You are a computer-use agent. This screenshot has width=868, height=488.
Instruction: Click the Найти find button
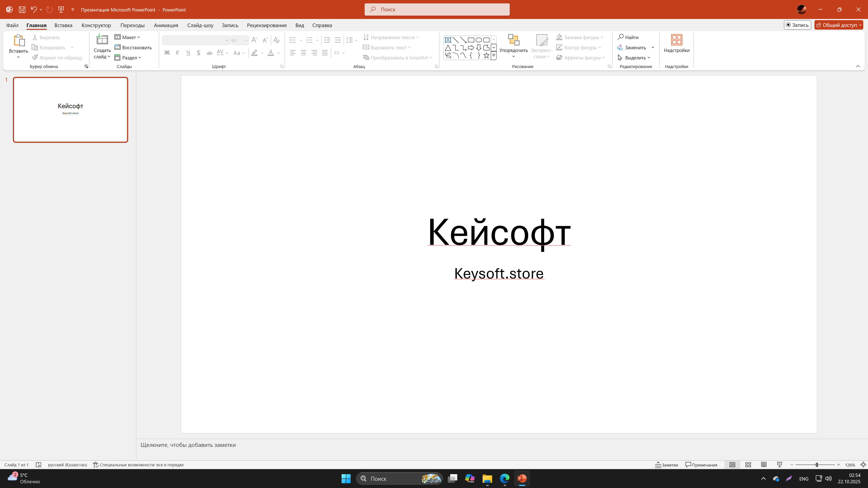628,37
